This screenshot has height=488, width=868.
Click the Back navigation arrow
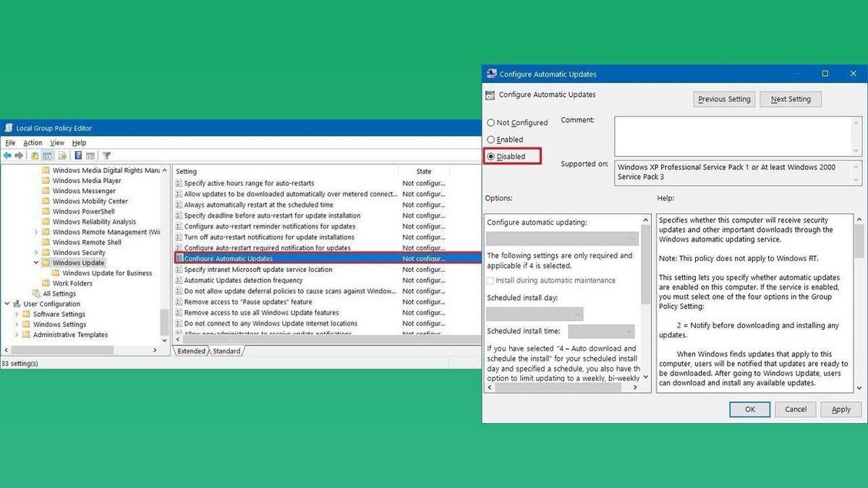(7, 155)
